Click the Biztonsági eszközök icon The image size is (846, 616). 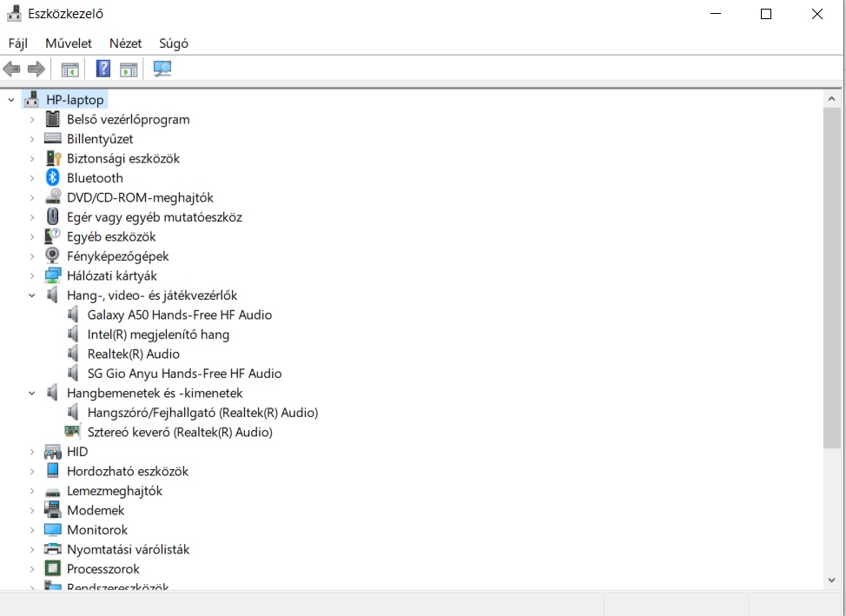click(53, 158)
